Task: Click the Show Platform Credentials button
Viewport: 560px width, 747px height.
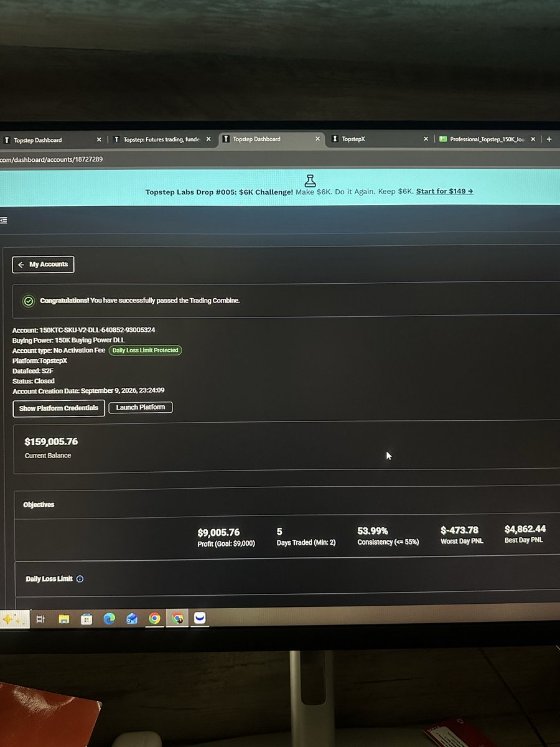Action: click(x=58, y=408)
